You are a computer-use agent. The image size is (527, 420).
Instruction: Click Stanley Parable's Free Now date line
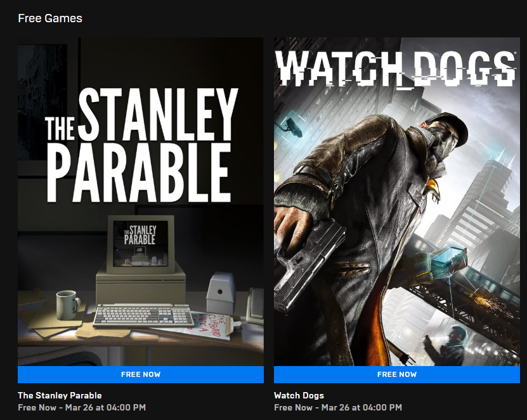(82, 407)
